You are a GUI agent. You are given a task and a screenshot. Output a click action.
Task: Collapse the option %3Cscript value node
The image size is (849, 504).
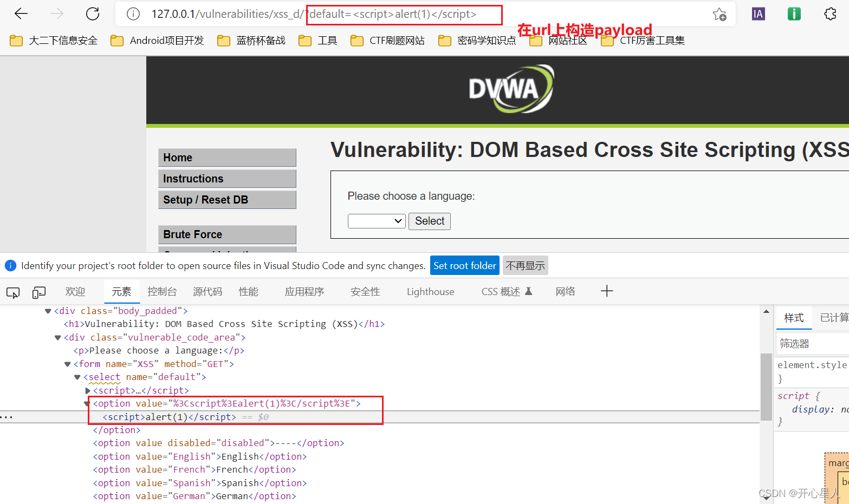(87, 404)
